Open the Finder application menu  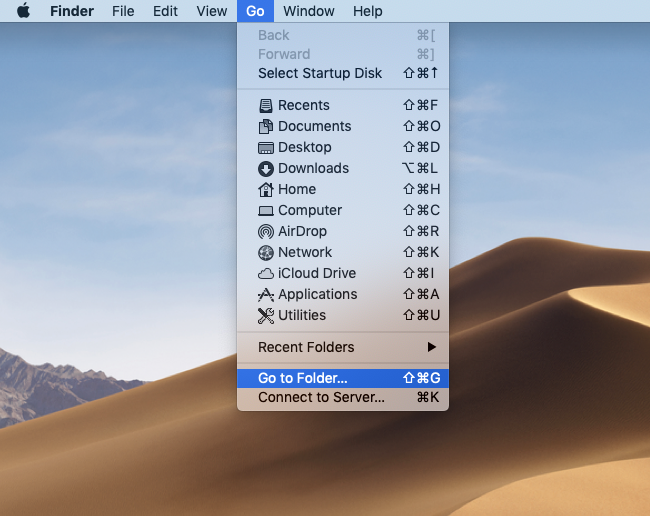(72, 11)
